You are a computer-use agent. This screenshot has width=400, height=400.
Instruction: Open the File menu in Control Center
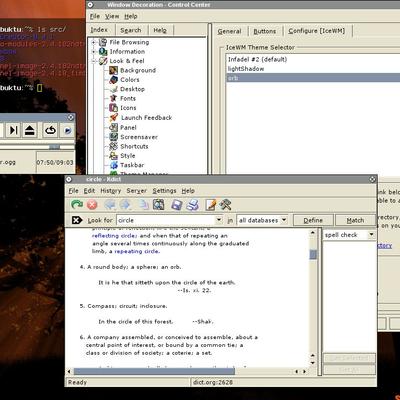95,16
